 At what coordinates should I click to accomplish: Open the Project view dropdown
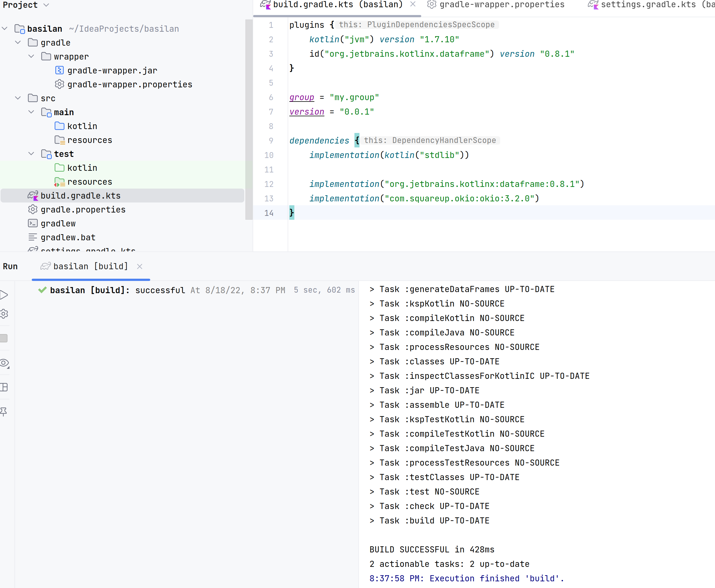46,5
